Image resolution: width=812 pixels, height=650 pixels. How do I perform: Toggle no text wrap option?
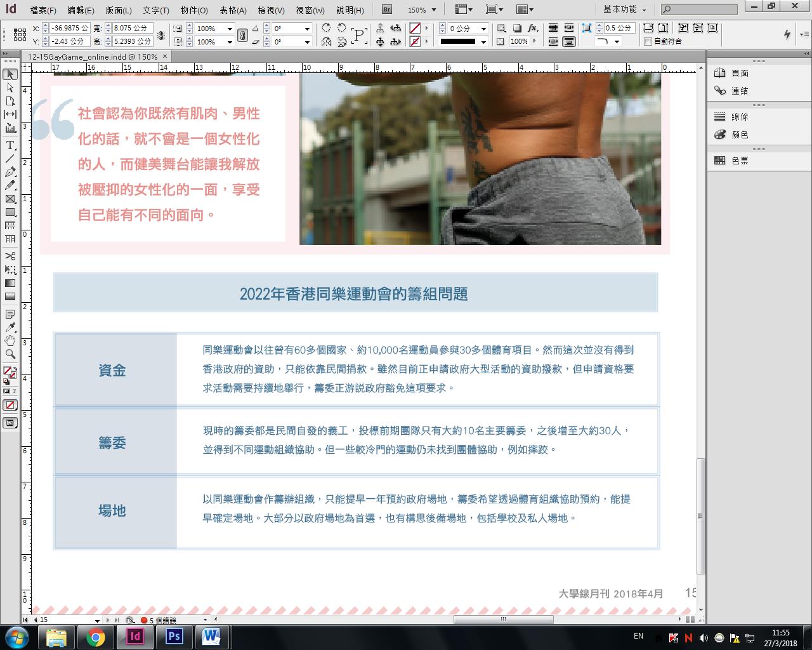[553, 28]
